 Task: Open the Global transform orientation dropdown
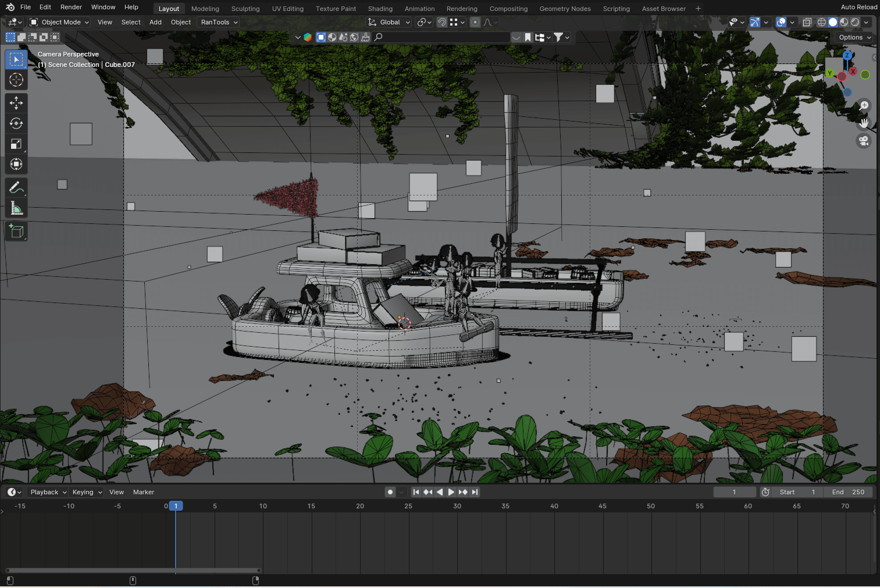(x=389, y=22)
